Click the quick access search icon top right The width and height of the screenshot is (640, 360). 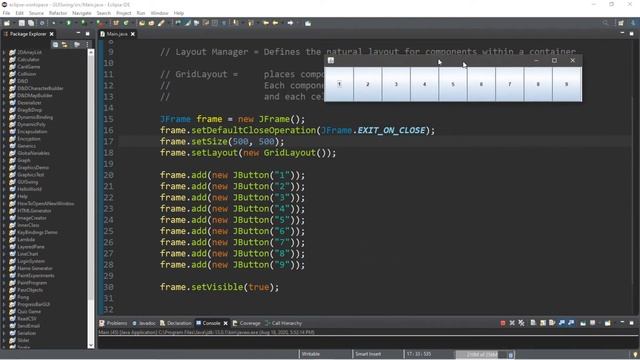(605, 23)
